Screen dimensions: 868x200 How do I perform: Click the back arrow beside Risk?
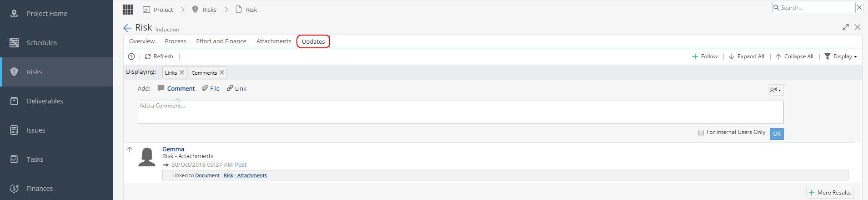(127, 28)
